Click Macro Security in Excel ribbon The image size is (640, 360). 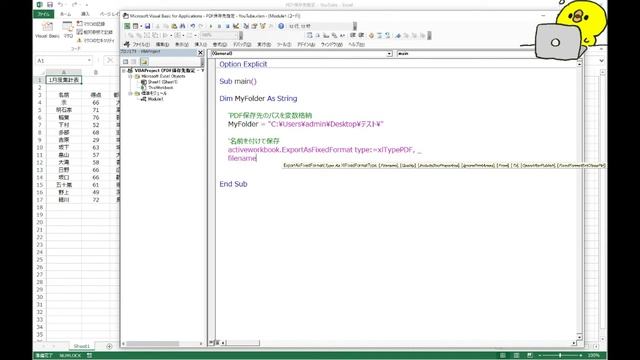96,40
